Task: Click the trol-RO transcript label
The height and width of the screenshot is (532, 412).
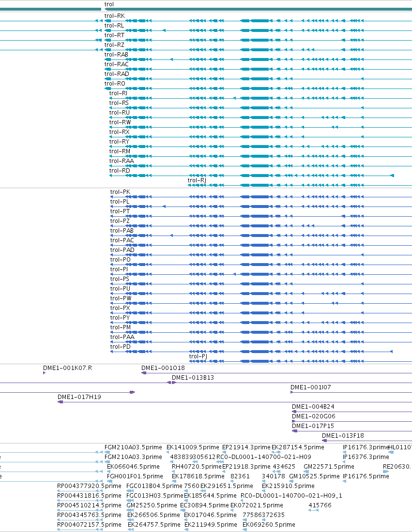Action: (x=115, y=84)
